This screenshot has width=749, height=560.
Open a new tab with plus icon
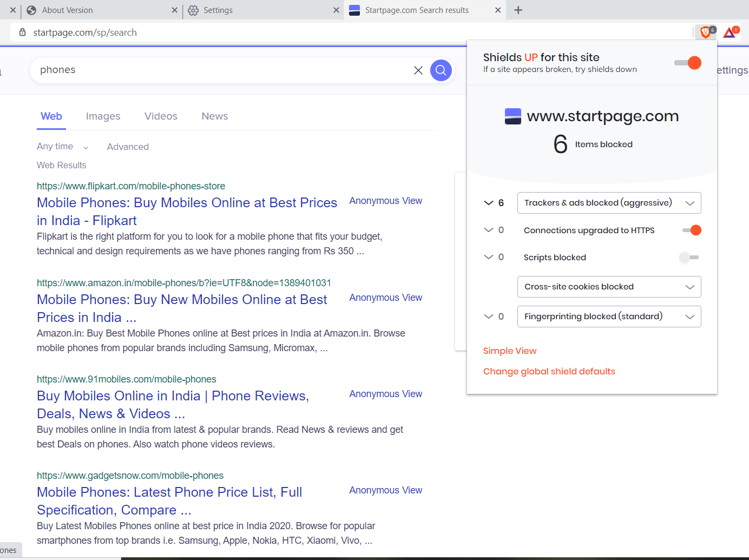(518, 10)
